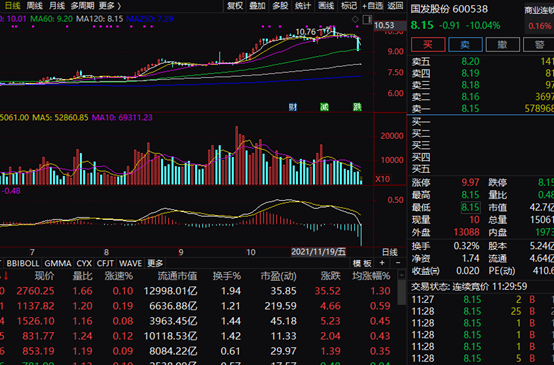The image size is (554, 365).
Task: Switch chart to 周线 weekly period
Action: (35, 6)
